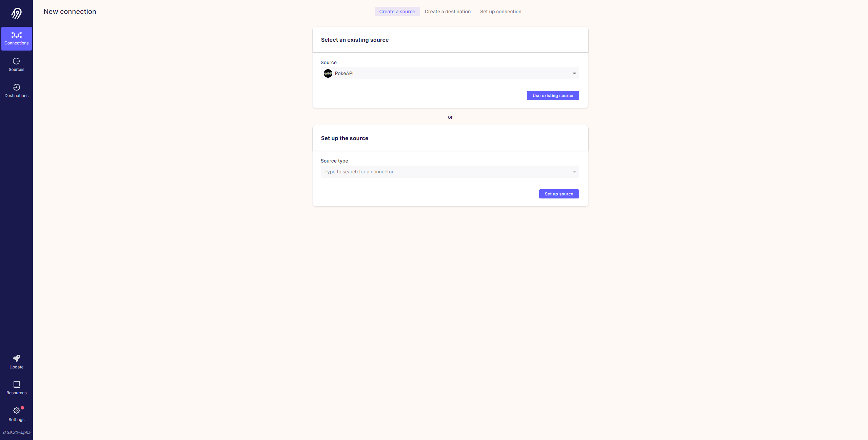868x440 pixels.
Task: Select the PokeAPI source combo box
Action: [x=450, y=73]
